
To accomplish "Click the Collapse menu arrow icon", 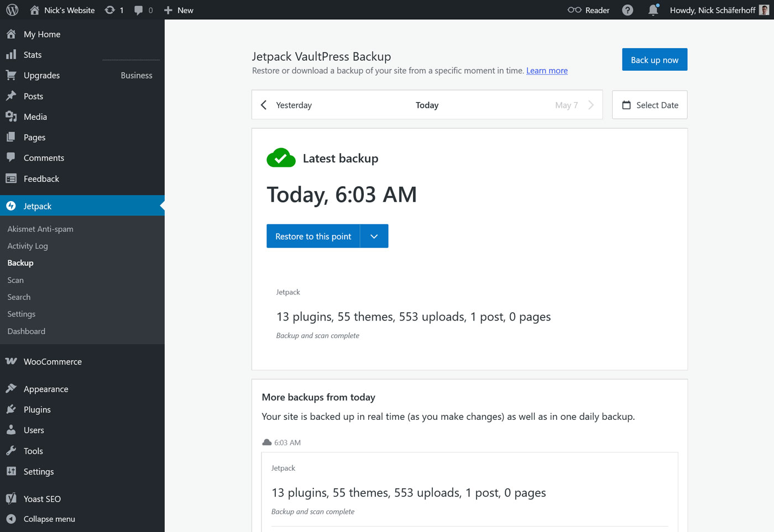I will point(11,519).
